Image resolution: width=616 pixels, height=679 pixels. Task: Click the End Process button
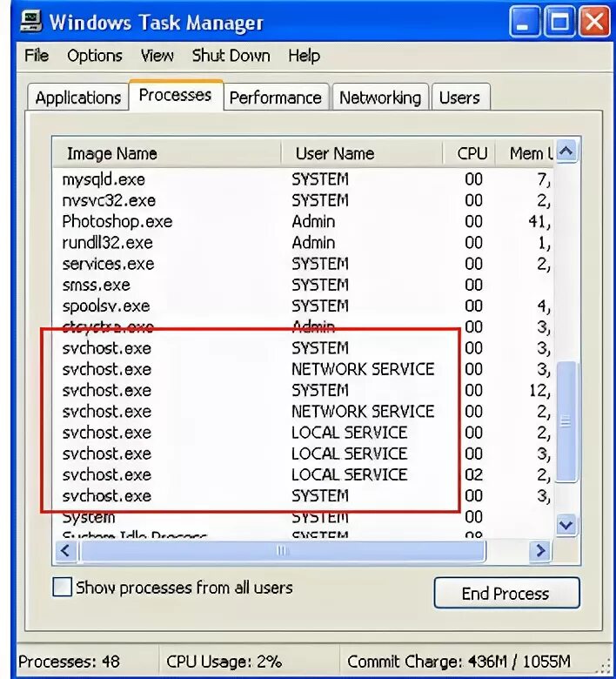click(506, 593)
